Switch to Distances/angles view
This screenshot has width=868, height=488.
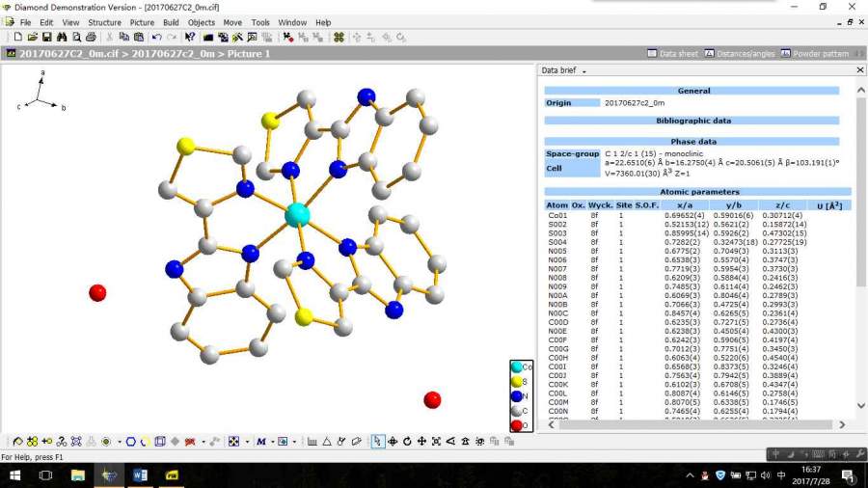(736, 54)
